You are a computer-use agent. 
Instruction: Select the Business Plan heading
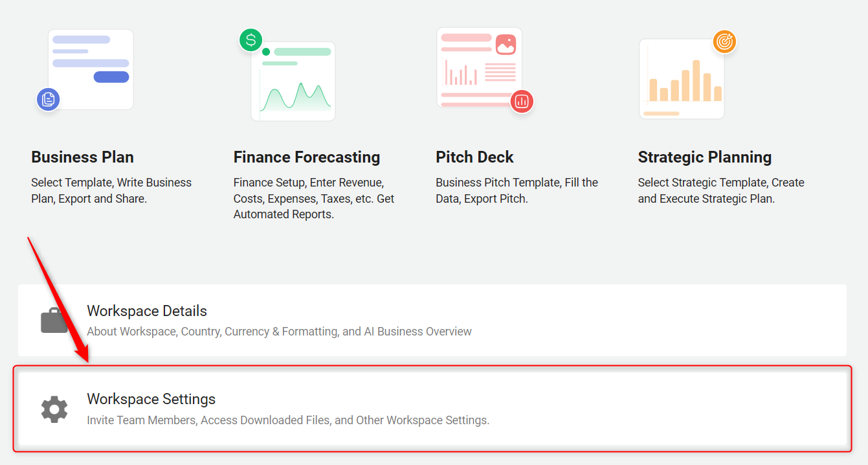pyautogui.click(x=82, y=157)
